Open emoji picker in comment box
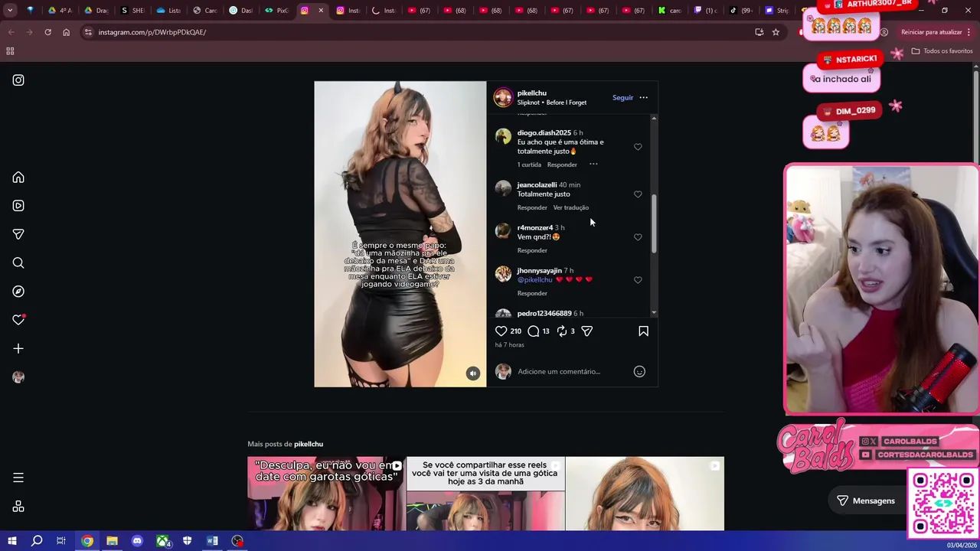This screenshot has height=551, width=980. point(639,371)
